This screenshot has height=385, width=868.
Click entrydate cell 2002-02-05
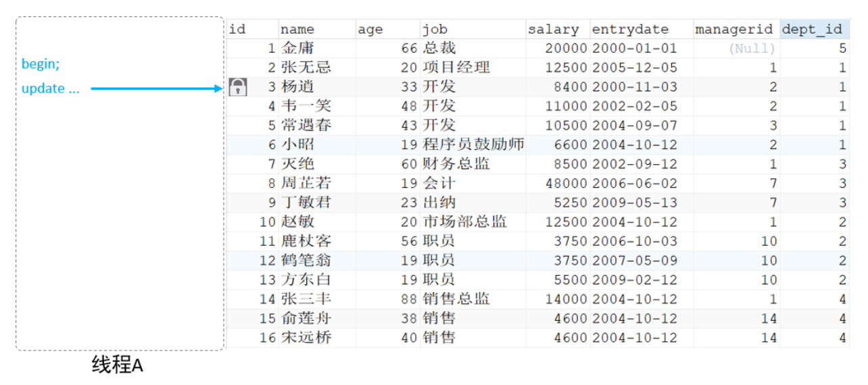634,106
